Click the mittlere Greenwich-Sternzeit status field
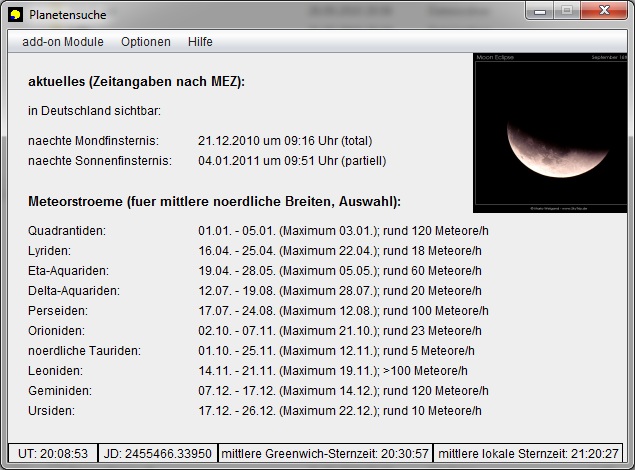Viewport: 635px width, 470px height. 325,453
